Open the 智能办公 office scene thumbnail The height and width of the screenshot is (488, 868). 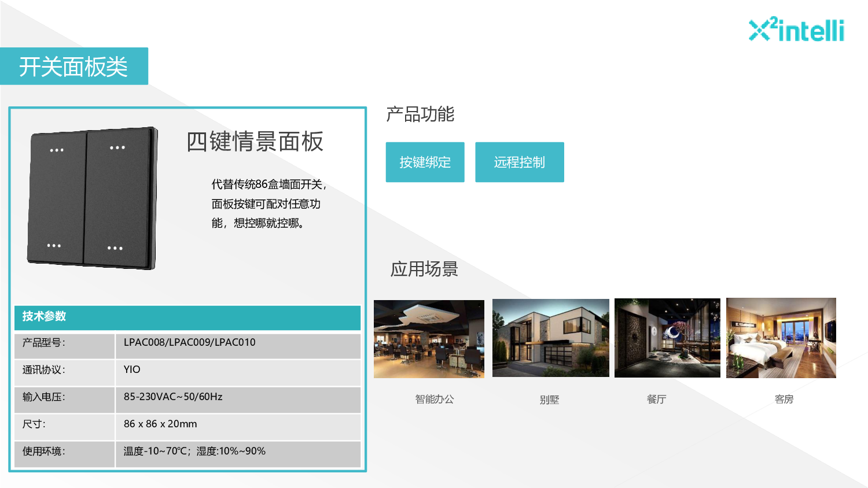pyautogui.click(x=429, y=339)
